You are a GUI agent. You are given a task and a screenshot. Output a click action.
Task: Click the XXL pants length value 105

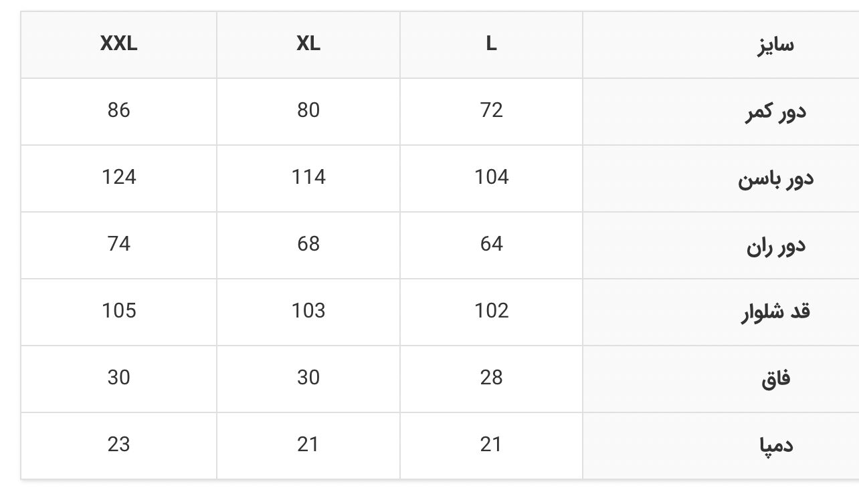[x=118, y=311]
